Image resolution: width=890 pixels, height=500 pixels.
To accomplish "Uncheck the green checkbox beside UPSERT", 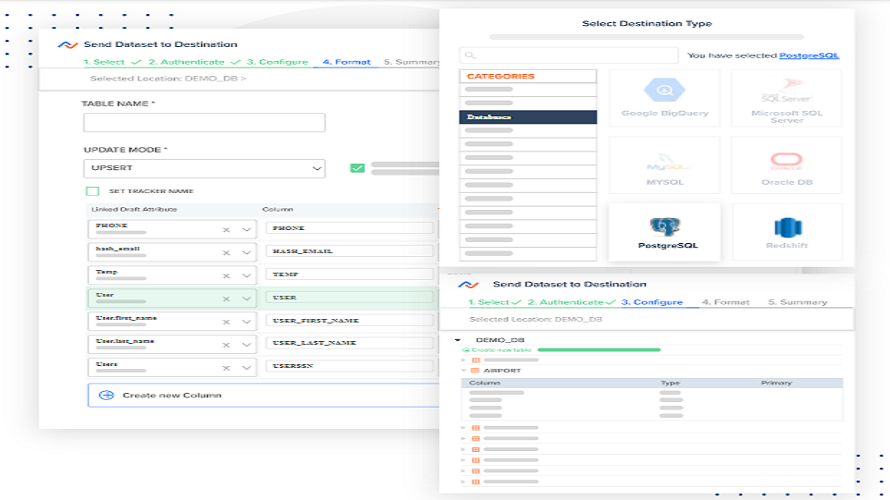I will pyautogui.click(x=357, y=168).
